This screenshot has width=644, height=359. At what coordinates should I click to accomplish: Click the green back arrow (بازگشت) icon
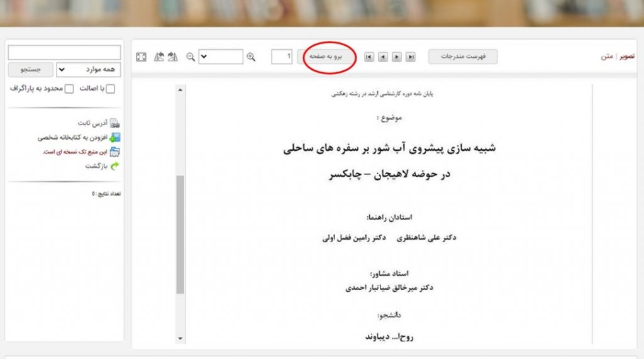pos(114,166)
